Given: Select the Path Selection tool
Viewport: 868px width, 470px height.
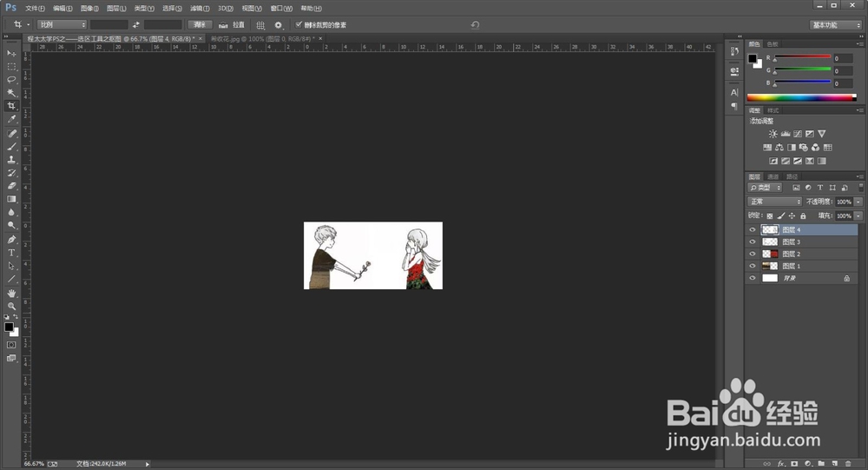Looking at the screenshot, I should 11,266.
